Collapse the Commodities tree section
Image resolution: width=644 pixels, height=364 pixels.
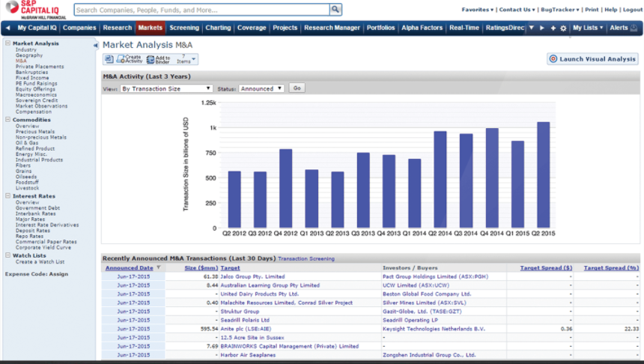pos(7,120)
